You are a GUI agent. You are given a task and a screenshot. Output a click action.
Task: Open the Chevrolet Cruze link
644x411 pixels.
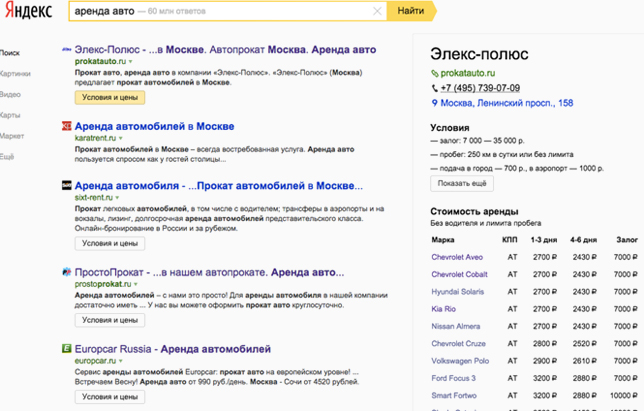pos(458,344)
